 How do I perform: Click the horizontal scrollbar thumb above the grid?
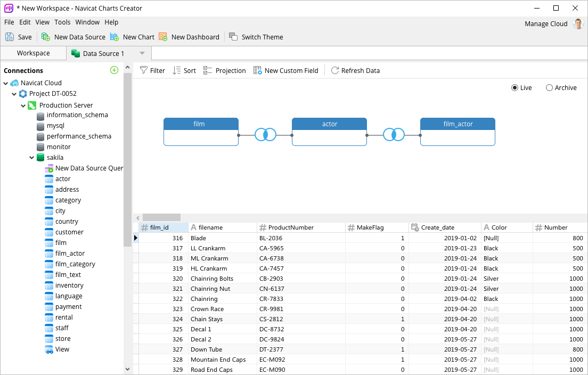(161, 217)
